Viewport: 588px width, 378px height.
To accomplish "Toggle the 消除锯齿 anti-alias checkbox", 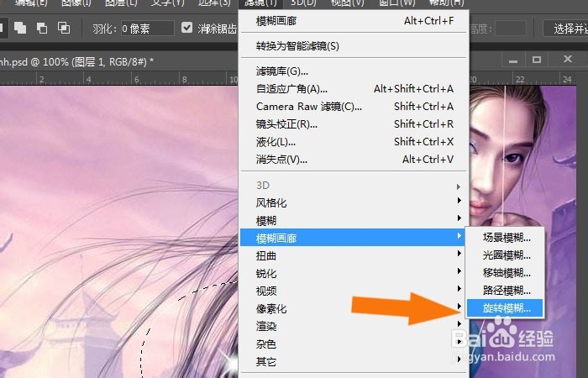I will (x=186, y=28).
